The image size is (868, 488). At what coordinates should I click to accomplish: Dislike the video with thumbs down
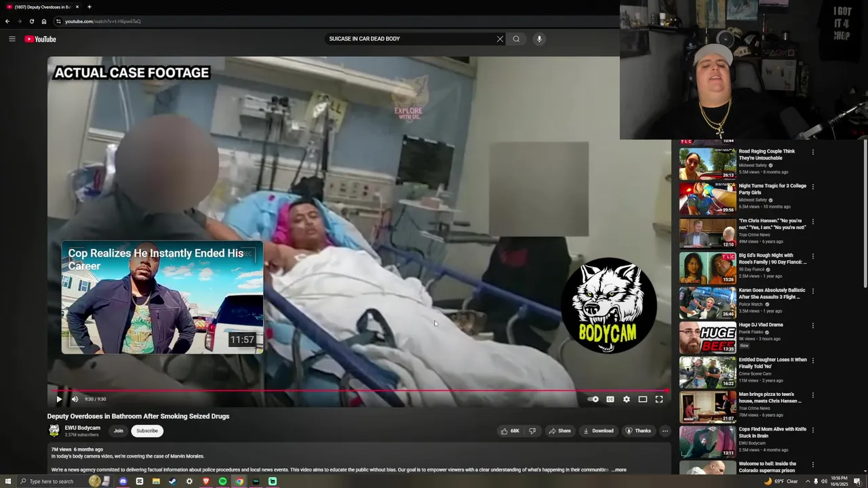click(532, 431)
